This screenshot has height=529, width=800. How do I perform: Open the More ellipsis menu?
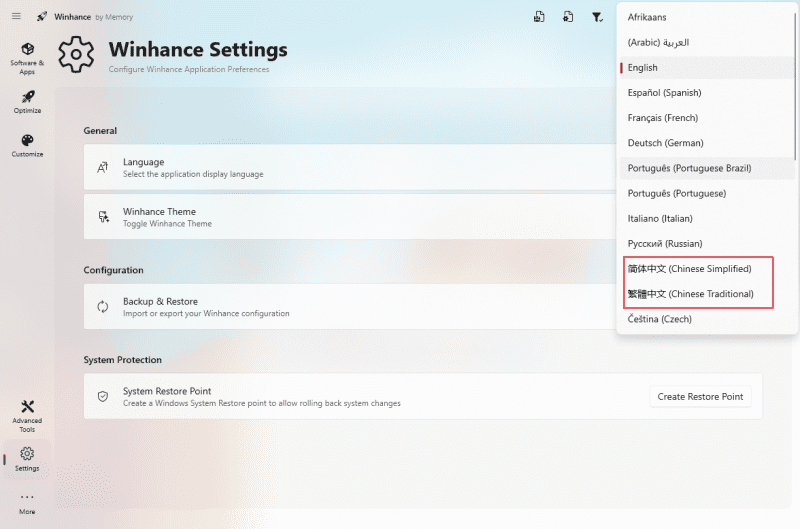pos(27,503)
